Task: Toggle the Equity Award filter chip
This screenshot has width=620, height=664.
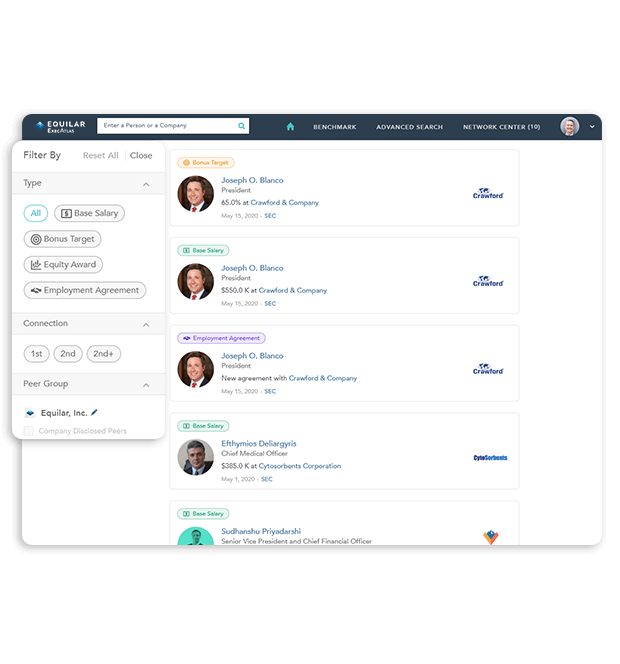Action: coord(63,265)
